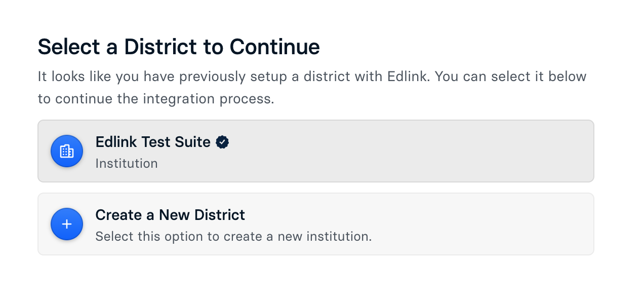Click the word "Suite" in the first card title
644x297 pixels.
[x=194, y=142]
